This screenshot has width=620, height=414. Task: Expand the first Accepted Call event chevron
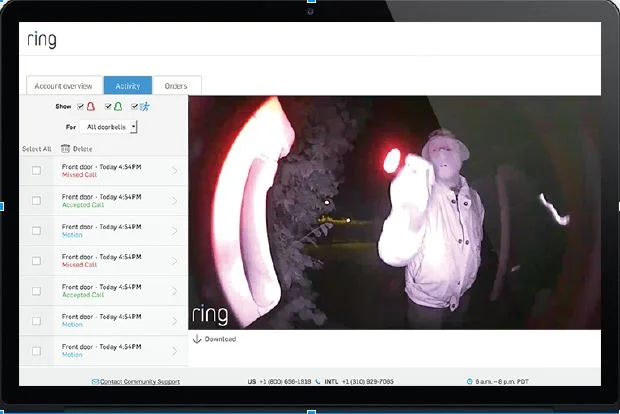point(174,201)
